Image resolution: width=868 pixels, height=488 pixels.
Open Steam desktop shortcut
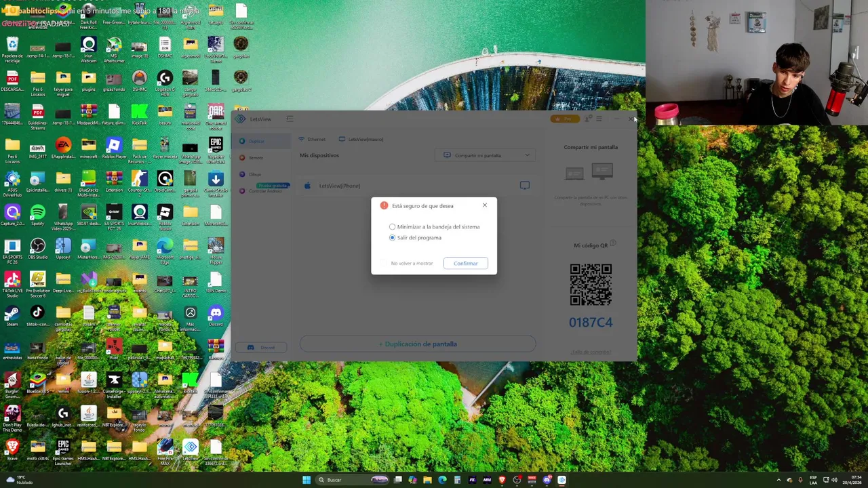click(12, 316)
